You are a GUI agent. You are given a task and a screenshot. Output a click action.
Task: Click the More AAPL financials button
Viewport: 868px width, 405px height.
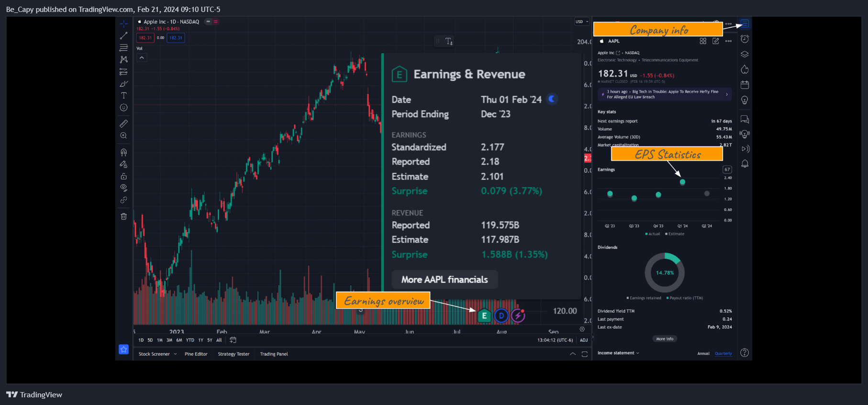click(x=445, y=280)
